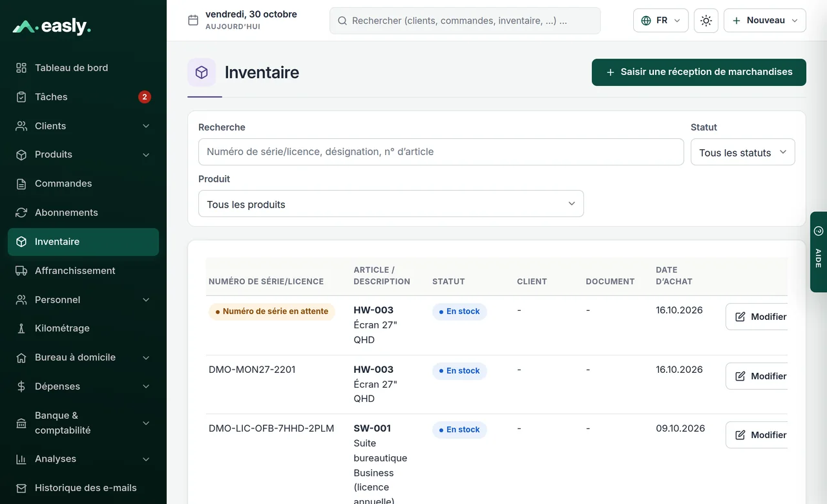Click the Kilométrage icon
This screenshot has height=504, width=827.
(x=21, y=328)
